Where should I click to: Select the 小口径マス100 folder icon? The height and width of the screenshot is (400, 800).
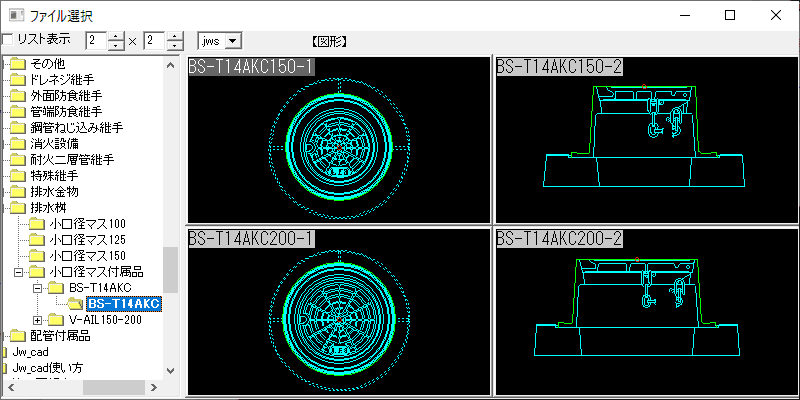click(37, 224)
